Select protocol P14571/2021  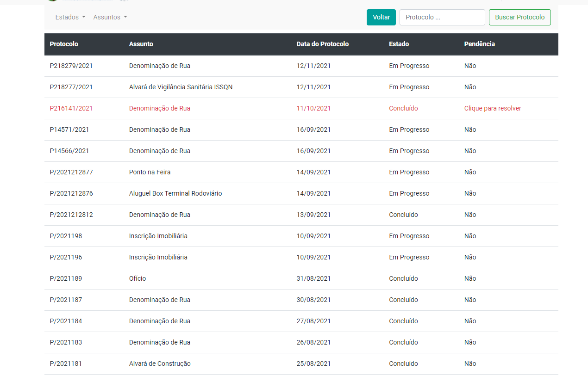pos(69,129)
